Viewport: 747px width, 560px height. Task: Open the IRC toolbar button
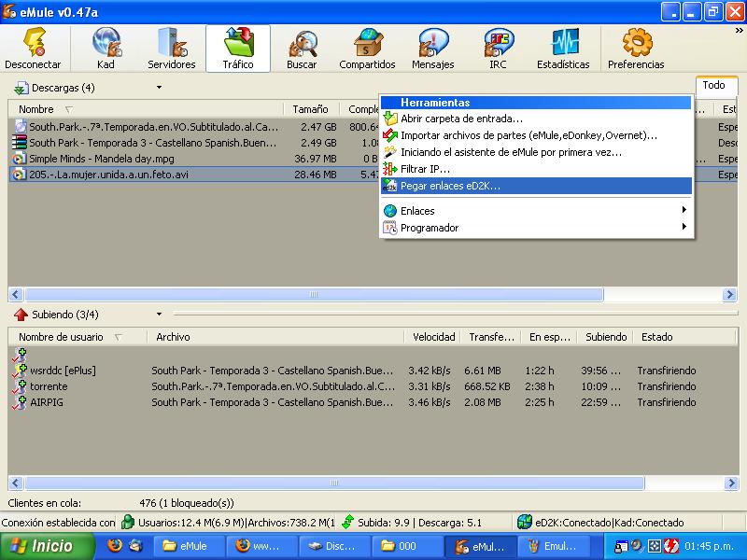[498, 49]
